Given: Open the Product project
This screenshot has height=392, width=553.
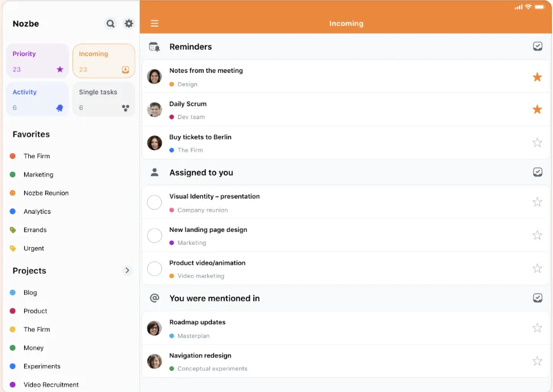Looking at the screenshot, I should tap(35, 311).
